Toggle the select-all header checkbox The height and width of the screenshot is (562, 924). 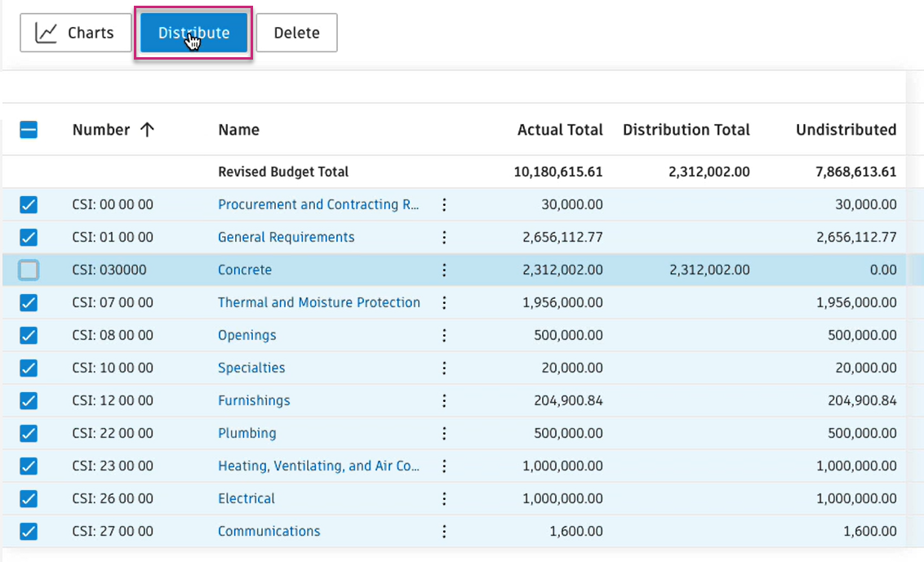[x=29, y=130]
